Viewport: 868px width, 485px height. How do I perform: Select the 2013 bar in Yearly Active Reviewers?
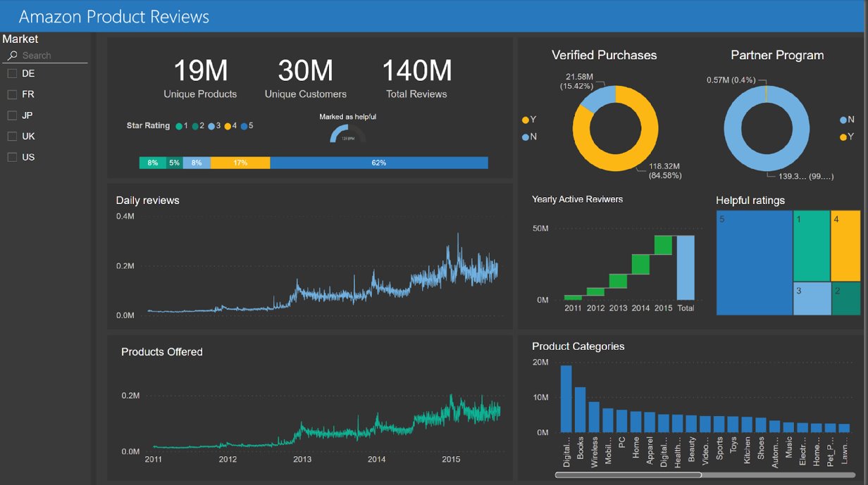618,281
